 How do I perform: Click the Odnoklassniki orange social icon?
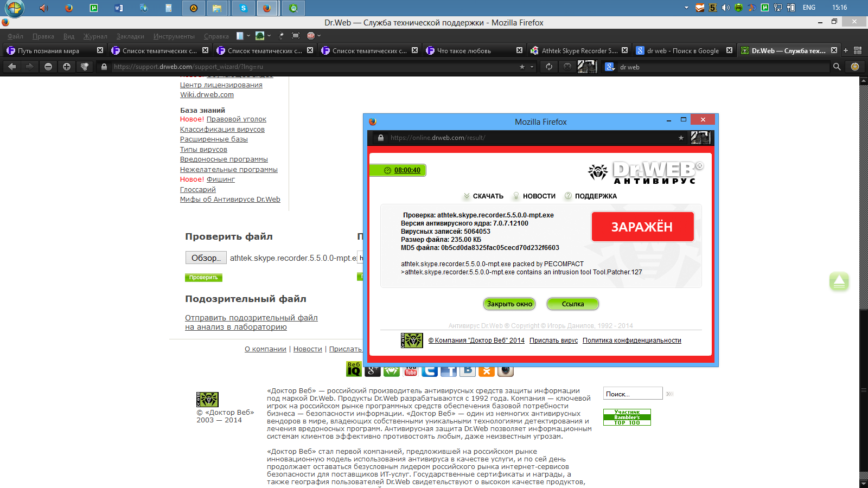[487, 370]
